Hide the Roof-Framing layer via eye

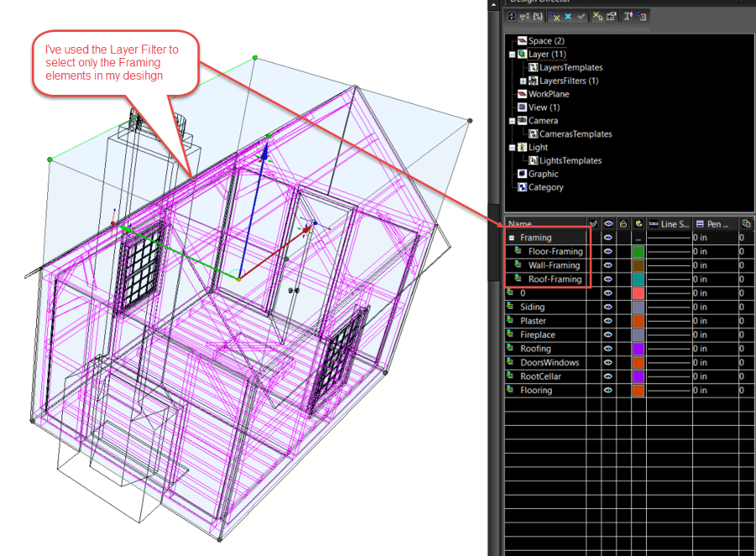[608, 279]
